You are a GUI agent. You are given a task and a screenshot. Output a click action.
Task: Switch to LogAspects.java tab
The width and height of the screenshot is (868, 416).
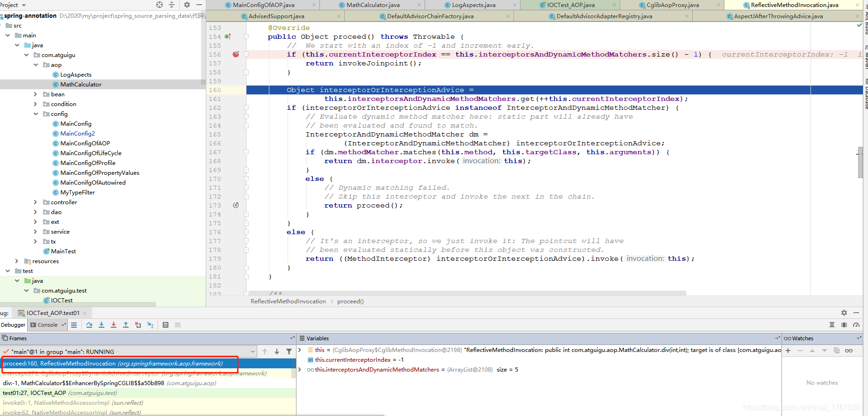tap(473, 5)
